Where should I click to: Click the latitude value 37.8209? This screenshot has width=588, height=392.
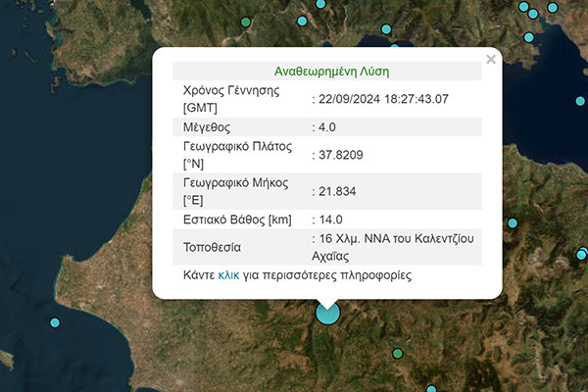pos(338,155)
